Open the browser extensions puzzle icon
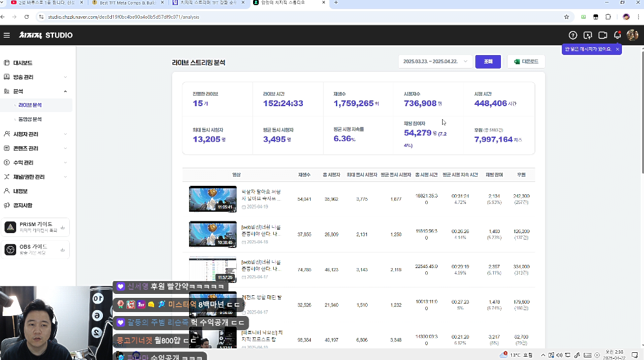 click(x=608, y=17)
